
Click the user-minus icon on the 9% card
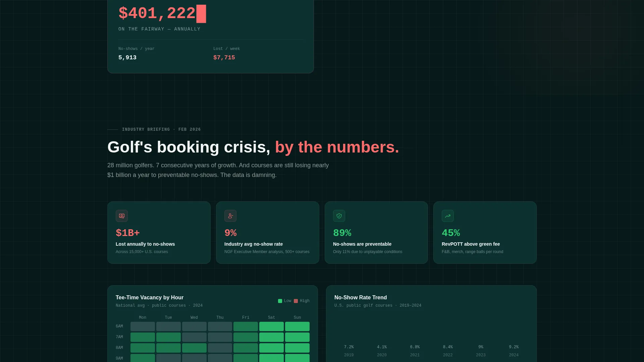[x=230, y=216]
